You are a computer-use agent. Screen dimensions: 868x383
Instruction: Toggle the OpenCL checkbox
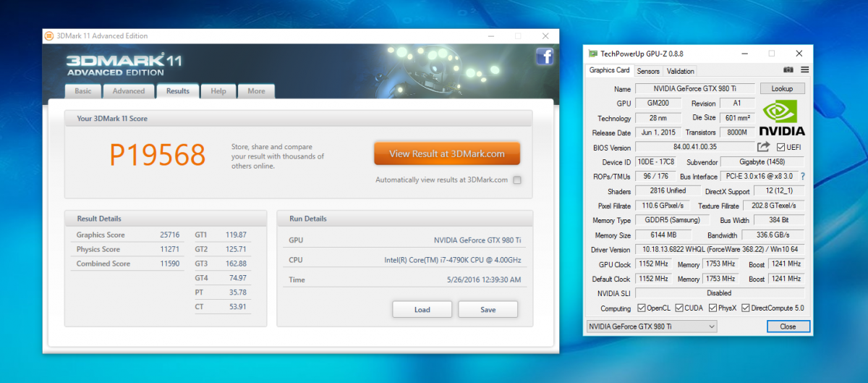[642, 308]
